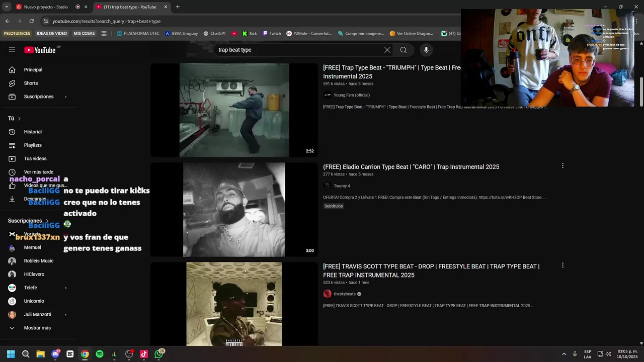Close the trap beat type YouTube tab

click(x=167, y=7)
